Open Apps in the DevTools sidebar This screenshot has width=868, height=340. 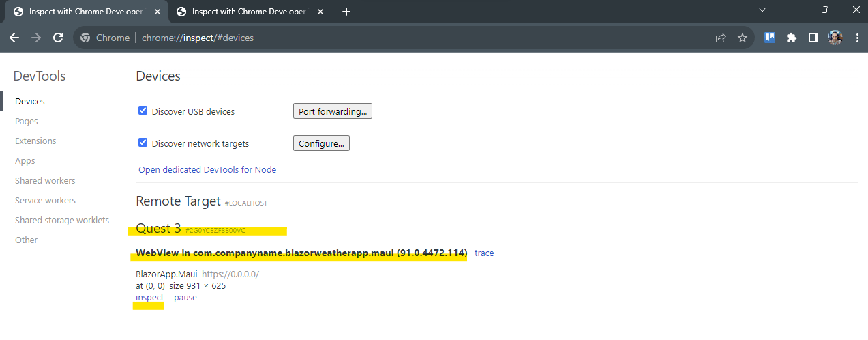point(25,160)
